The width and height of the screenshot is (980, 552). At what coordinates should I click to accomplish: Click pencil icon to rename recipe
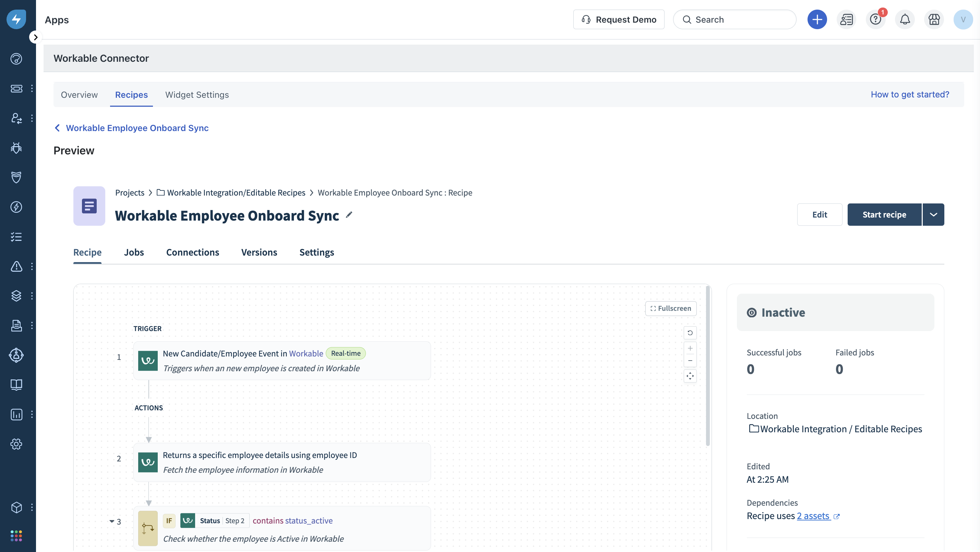(349, 215)
